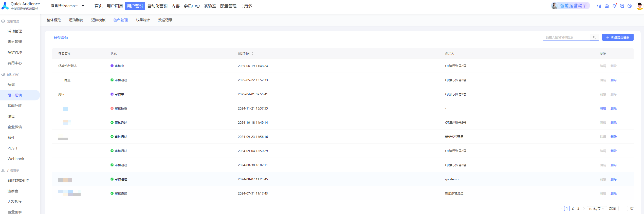This screenshot has width=644, height=214.
Task: Open 用户洞察 in top navigation
Action: pos(115,6)
